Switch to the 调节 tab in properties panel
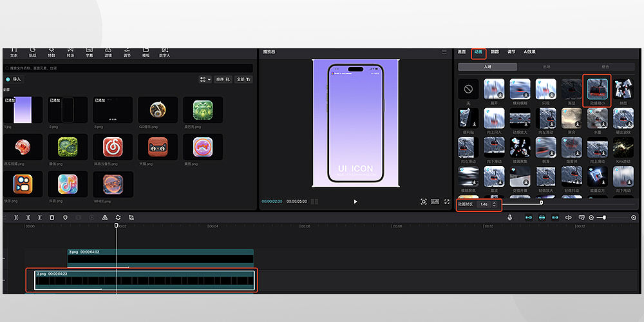 511,52
